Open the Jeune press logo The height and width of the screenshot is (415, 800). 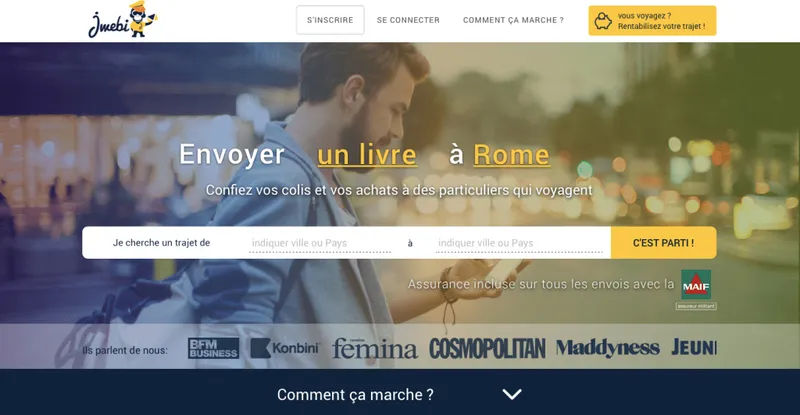694,347
